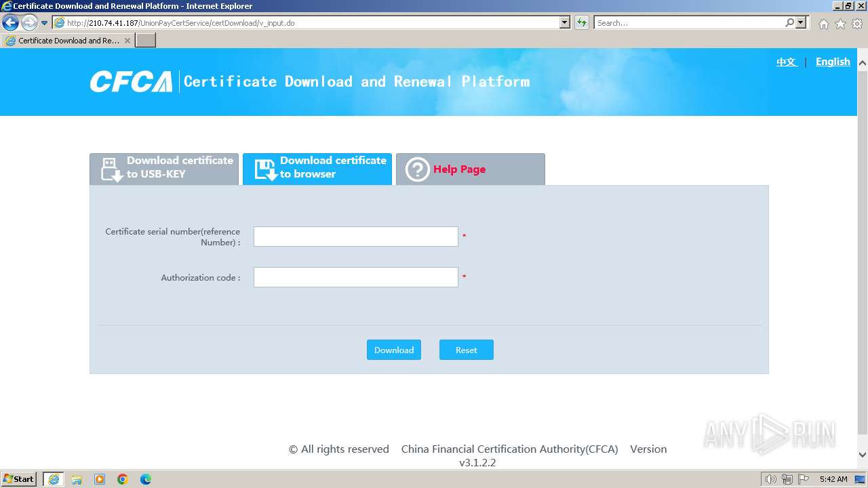868x488 pixels.
Task: Click the page scrollbar up arrow
Action: 862,63
